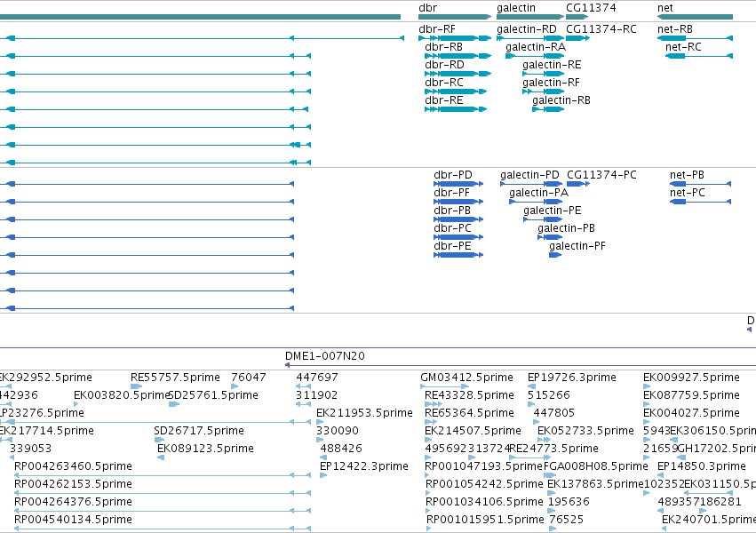Click GM03412.5prime EST label
The image size is (756, 533).
pos(466,378)
